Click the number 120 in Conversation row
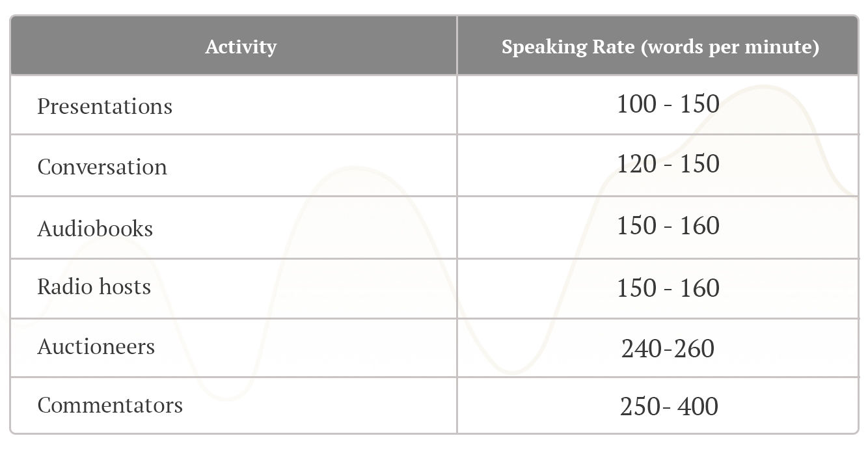The height and width of the screenshot is (451, 868). [x=636, y=164]
